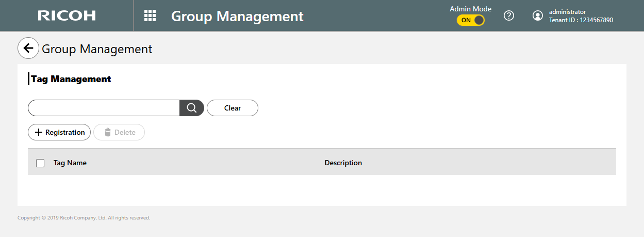Click the Group Management title in top bar
This screenshot has width=644, height=237.
237,16
